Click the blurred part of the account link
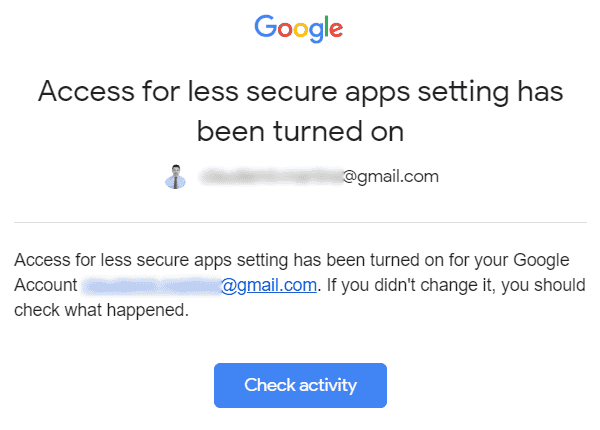Viewport: 600px width, 430px height. [x=150, y=286]
